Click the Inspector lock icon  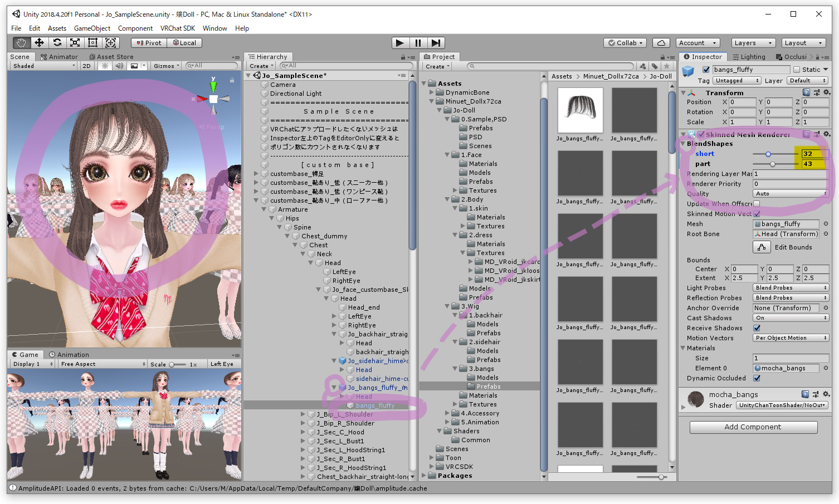coord(818,57)
